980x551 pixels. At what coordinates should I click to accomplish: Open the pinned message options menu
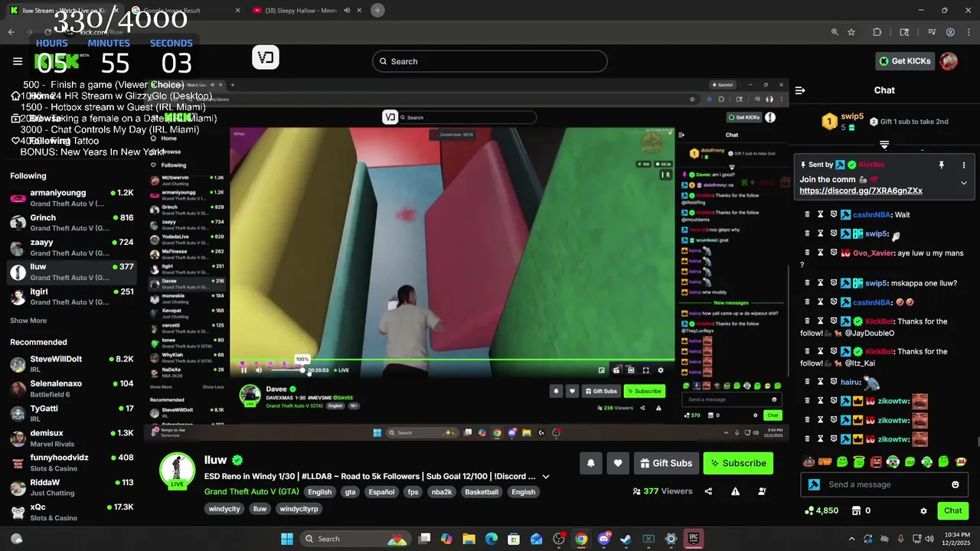point(964,165)
